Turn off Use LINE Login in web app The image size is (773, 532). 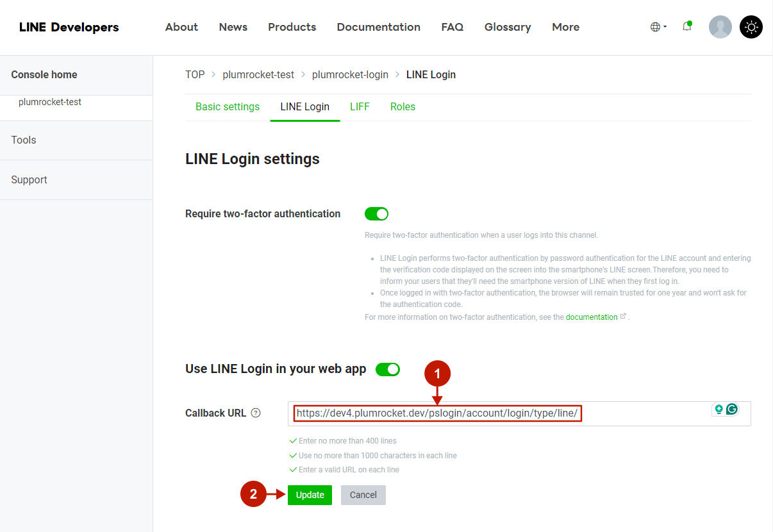pos(388,369)
